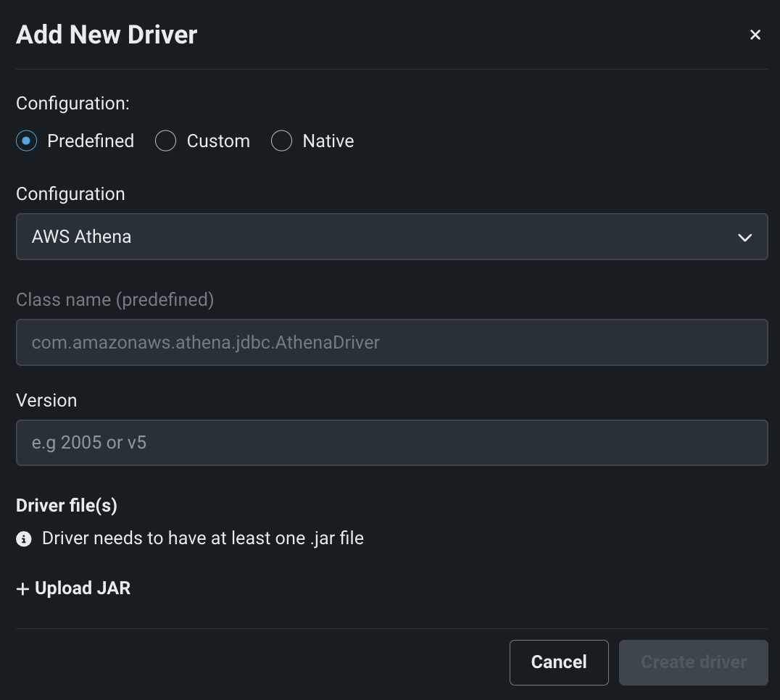Click the predefined class name field
Screen dimensions: 780x700
pos(391,342)
